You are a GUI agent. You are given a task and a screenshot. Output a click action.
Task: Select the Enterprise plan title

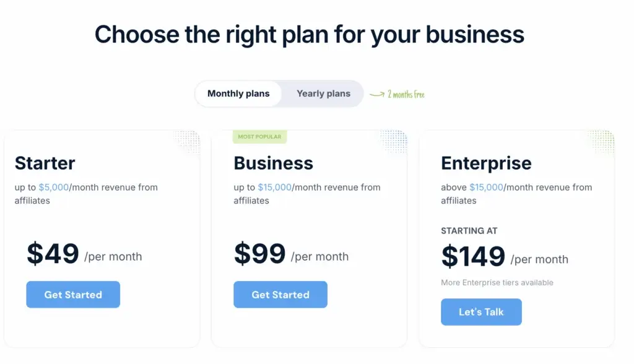[x=486, y=163]
